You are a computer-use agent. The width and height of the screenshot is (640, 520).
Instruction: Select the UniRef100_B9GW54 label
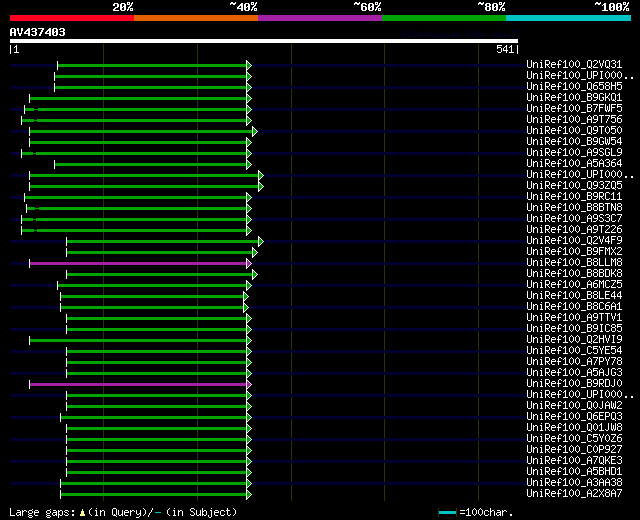coord(574,141)
